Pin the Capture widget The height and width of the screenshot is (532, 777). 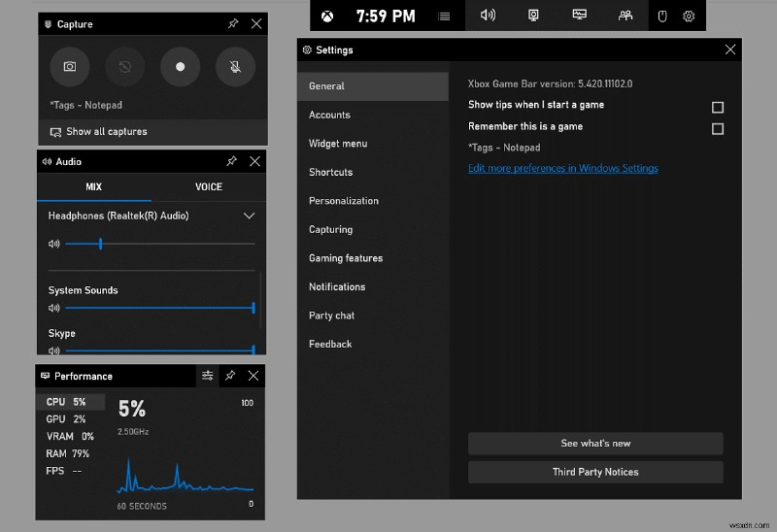[233, 23]
